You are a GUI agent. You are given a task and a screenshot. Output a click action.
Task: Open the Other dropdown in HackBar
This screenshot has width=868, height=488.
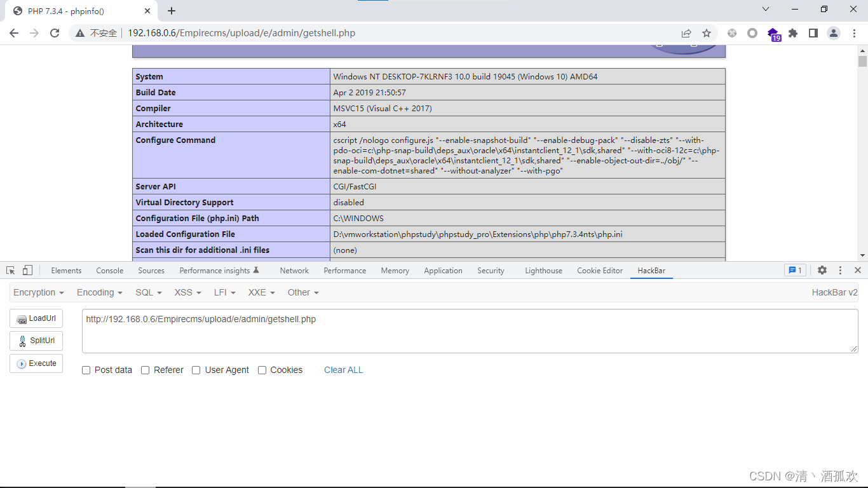(x=303, y=292)
